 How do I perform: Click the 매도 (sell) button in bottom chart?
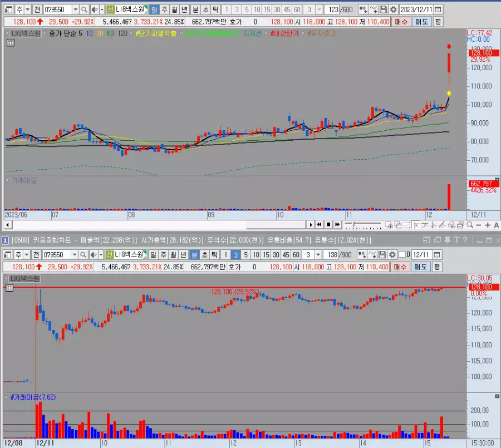click(420, 267)
